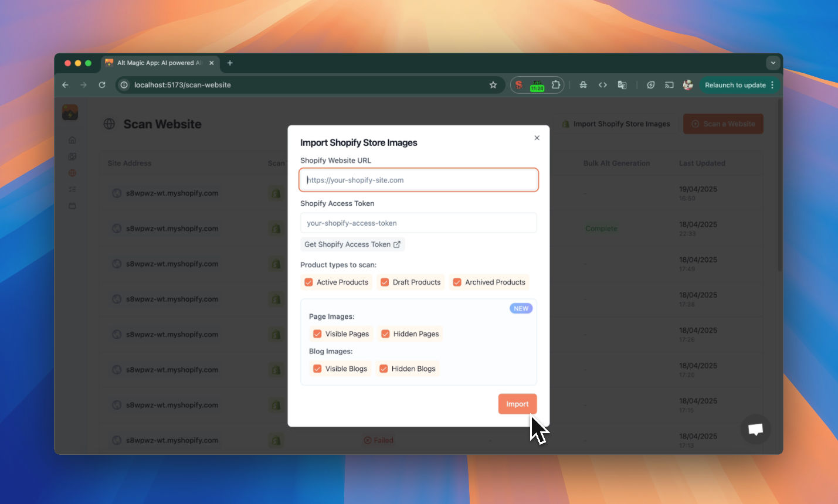The height and width of the screenshot is (504, 838).
Task: Click Relaunch to update
Action: pos(735,85)
